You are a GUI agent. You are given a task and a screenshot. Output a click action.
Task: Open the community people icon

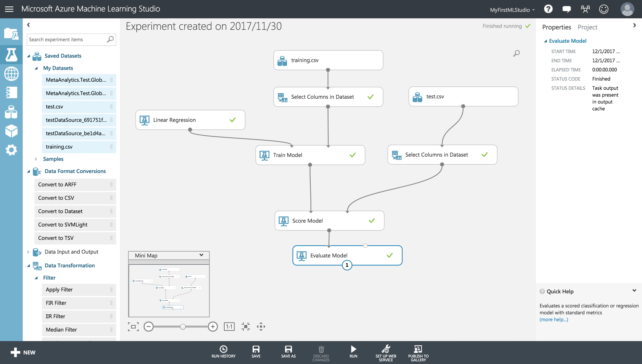pos(585,9)
